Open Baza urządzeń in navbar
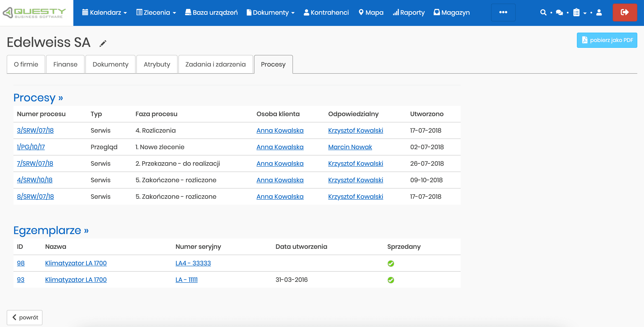Image resolution: width=644 pixels, height=327 pixels. pyautogui.click(x=211, y=13)
